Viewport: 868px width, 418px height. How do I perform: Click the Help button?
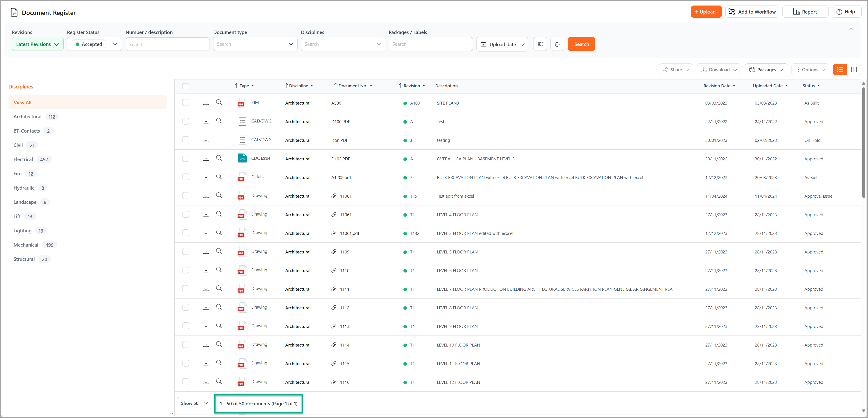pos(846,12)
